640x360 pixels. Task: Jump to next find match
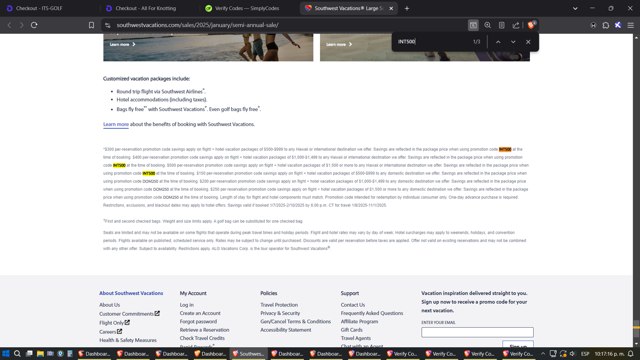coord(513,42)
